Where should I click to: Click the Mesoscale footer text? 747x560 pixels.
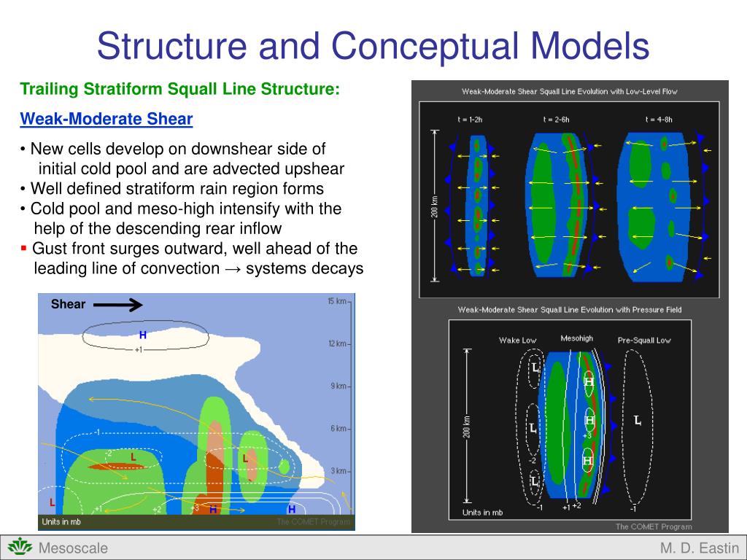point(73,548)
